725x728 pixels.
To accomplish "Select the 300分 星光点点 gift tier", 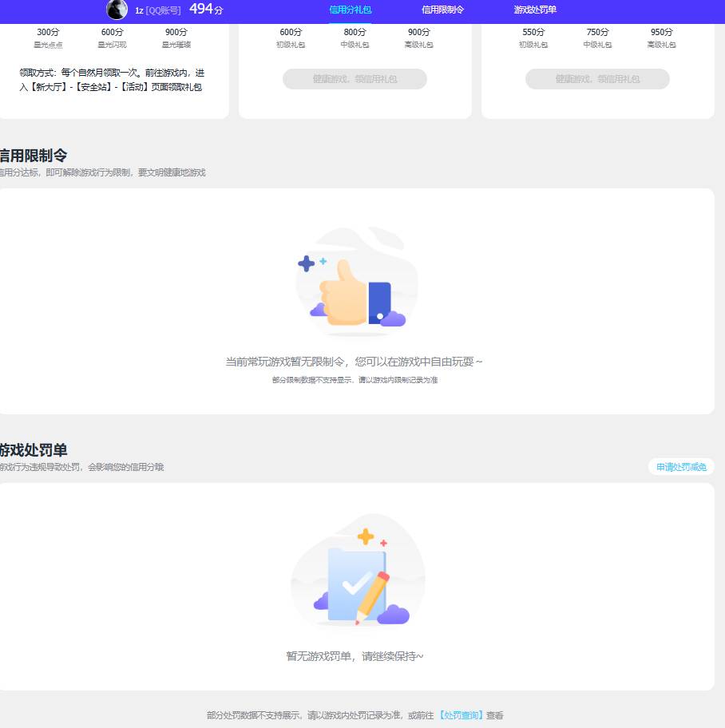I will 48,38.
